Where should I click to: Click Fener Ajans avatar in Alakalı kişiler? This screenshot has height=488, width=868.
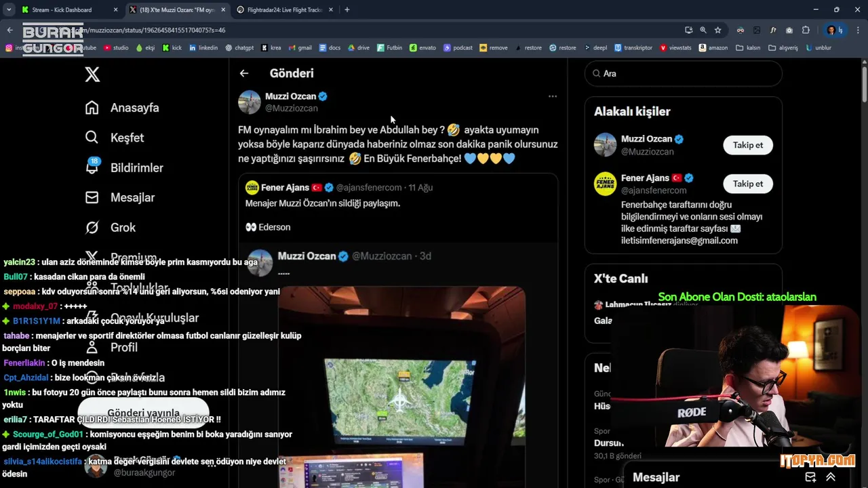click(x=606, y=184)
